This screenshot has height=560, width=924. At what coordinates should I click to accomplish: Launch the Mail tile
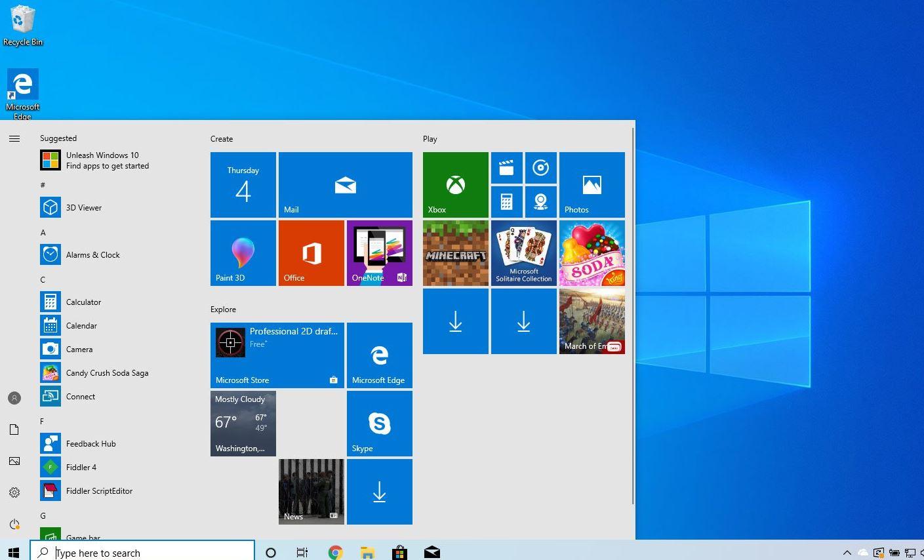(x=345, y=184)
